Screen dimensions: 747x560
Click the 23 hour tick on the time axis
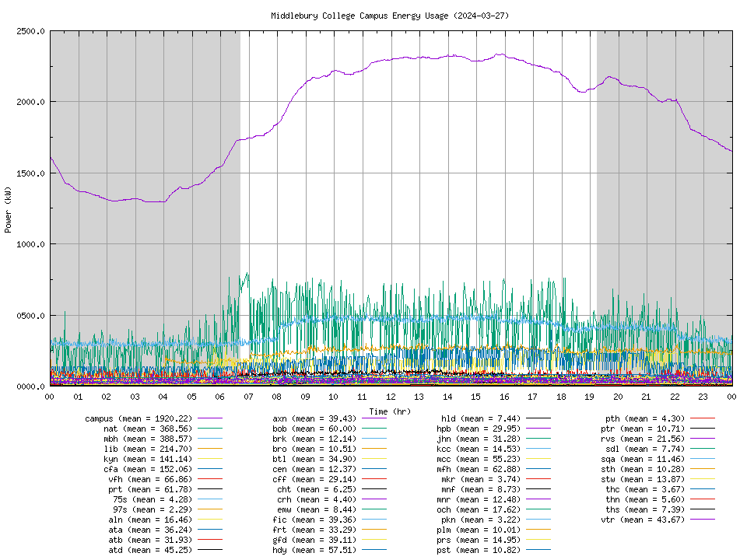[703, 397]
